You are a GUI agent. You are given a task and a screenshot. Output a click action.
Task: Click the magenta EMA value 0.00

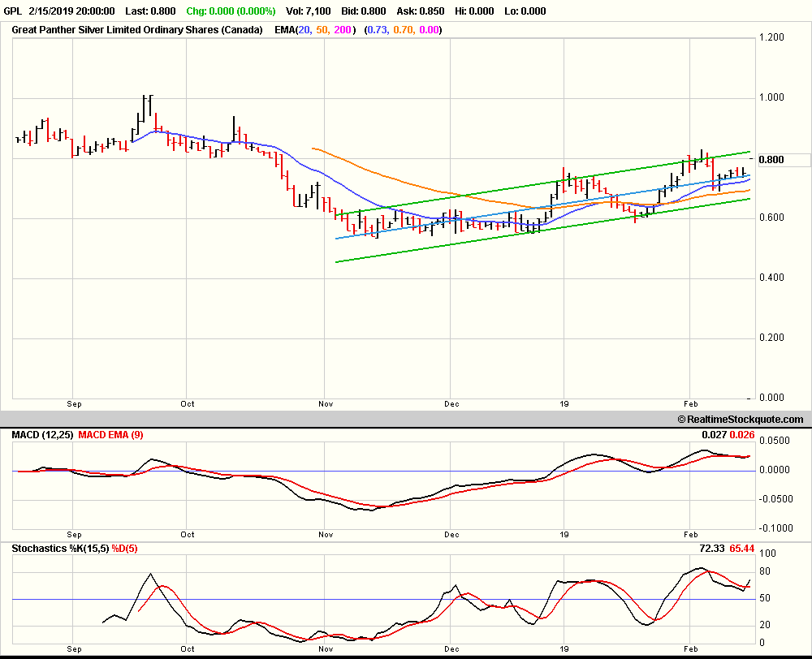pyautogui.click(x=429, y=29)
